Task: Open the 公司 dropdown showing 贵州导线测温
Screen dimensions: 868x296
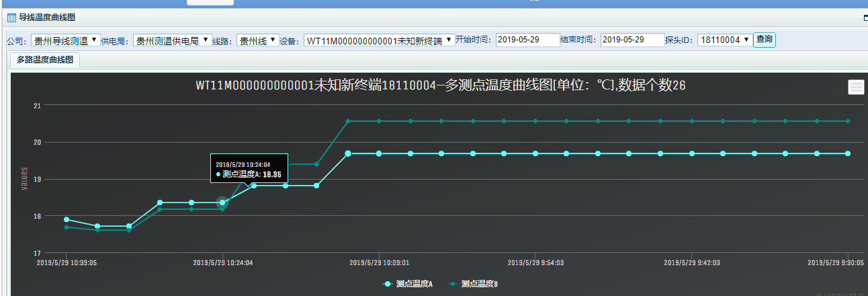Action: click(65, 41)
